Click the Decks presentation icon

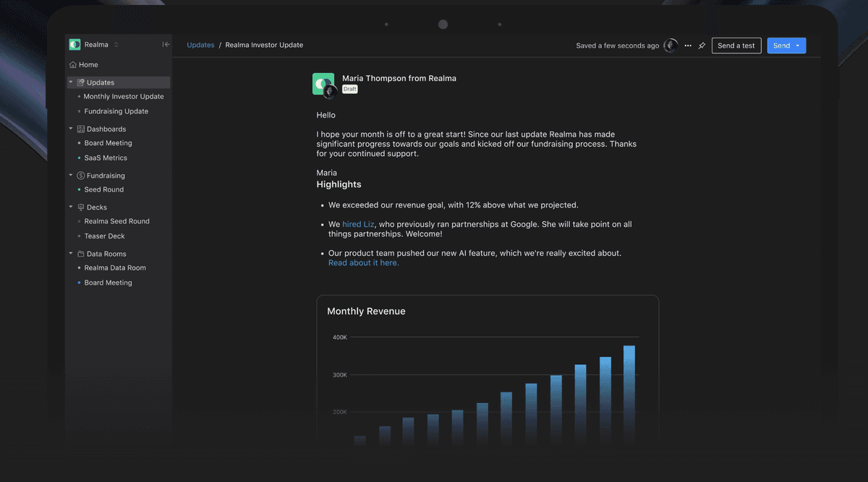click(x=81, y=207)
